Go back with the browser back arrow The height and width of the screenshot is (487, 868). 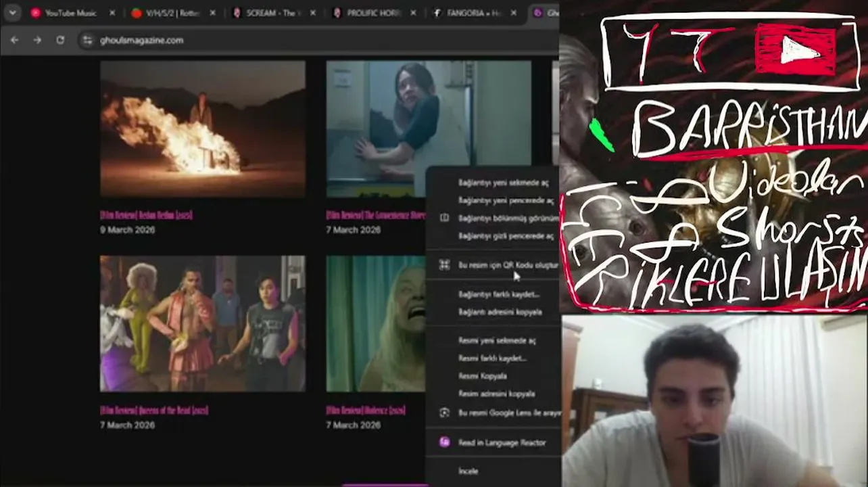[x=15, y=40]
